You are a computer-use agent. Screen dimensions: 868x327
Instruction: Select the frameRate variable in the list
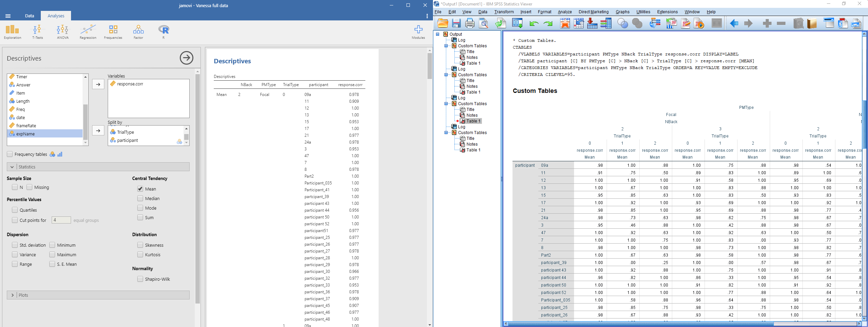pyautogui.click(x=45, y=126)
